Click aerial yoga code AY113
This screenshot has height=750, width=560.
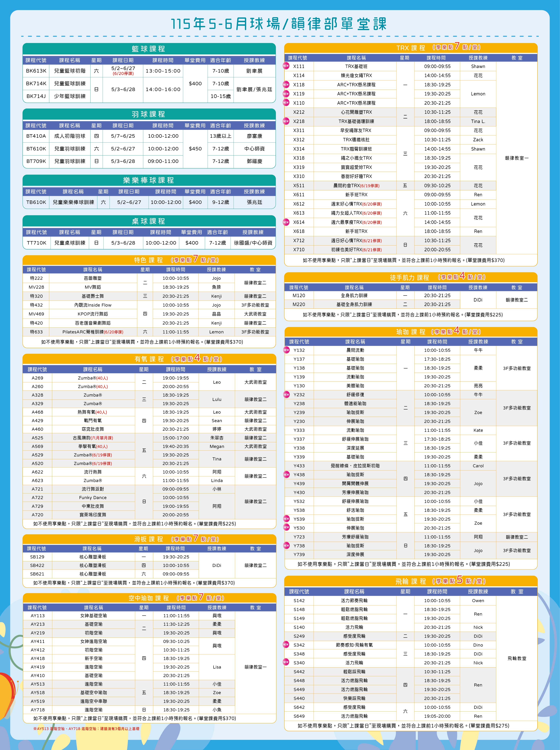[38, 615]
